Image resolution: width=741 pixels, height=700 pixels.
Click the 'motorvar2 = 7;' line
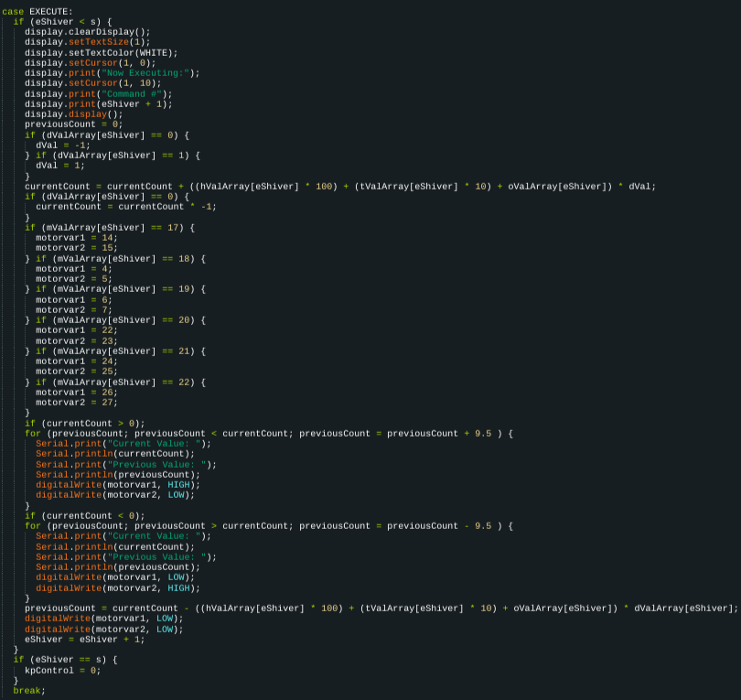[x=74, y=310]
